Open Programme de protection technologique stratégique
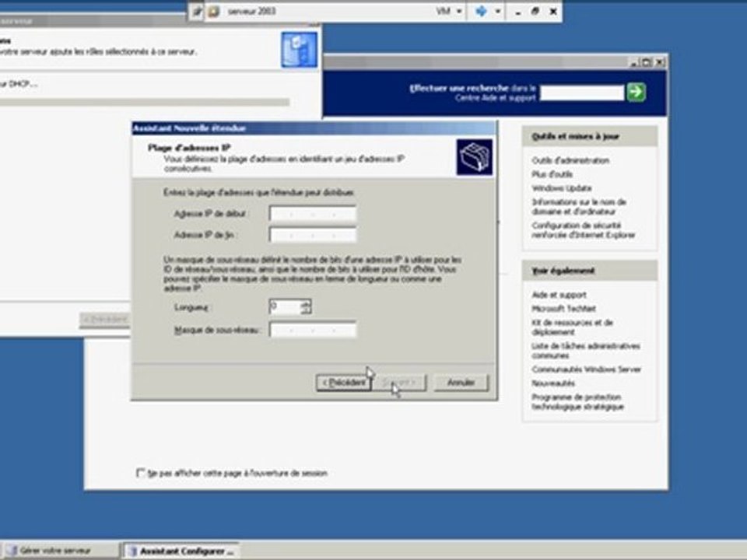Screen dimensions: 747x560 578,401
